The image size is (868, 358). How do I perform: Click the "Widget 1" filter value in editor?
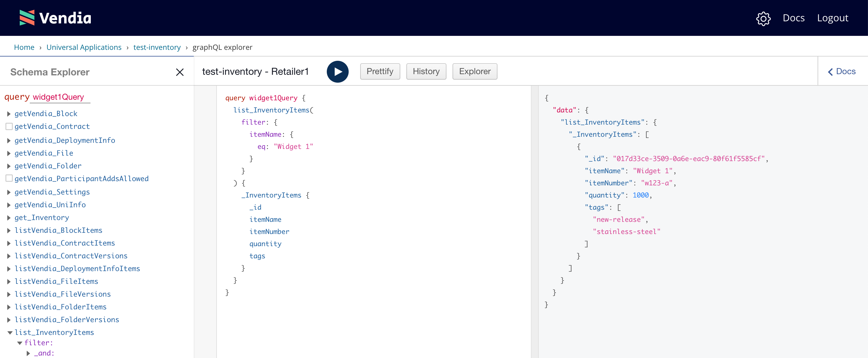[x=293, y=147]
